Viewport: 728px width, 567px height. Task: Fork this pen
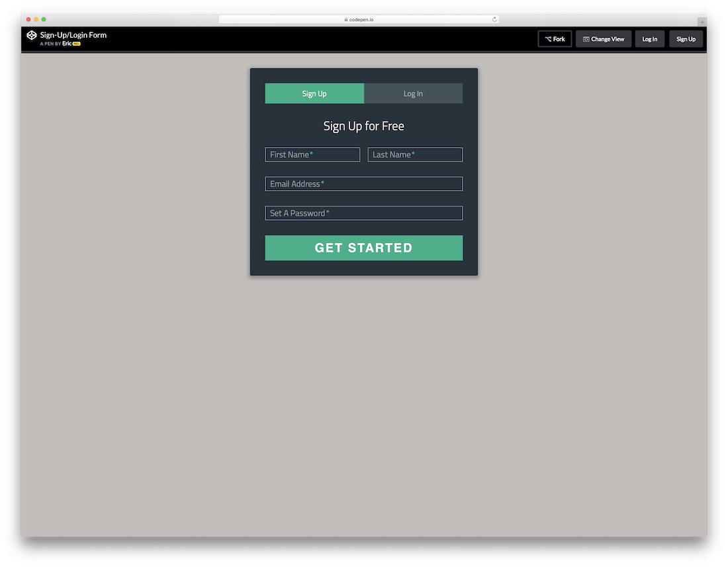[555, 39]
